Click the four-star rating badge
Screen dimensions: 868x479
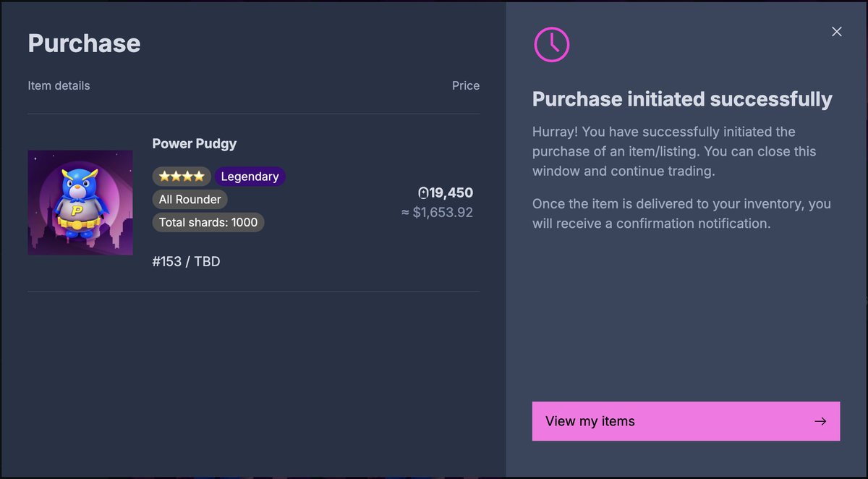pos(182,177)
